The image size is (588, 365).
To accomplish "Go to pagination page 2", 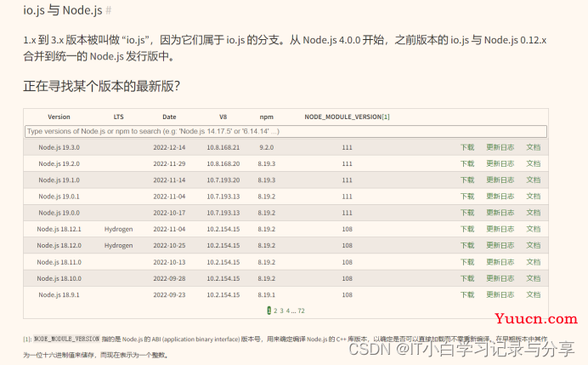I will (275, 311).
